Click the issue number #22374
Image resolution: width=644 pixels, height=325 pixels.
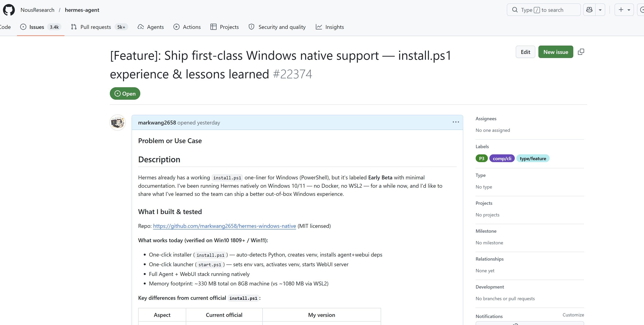pyautogui.click(x=293, y=74)
